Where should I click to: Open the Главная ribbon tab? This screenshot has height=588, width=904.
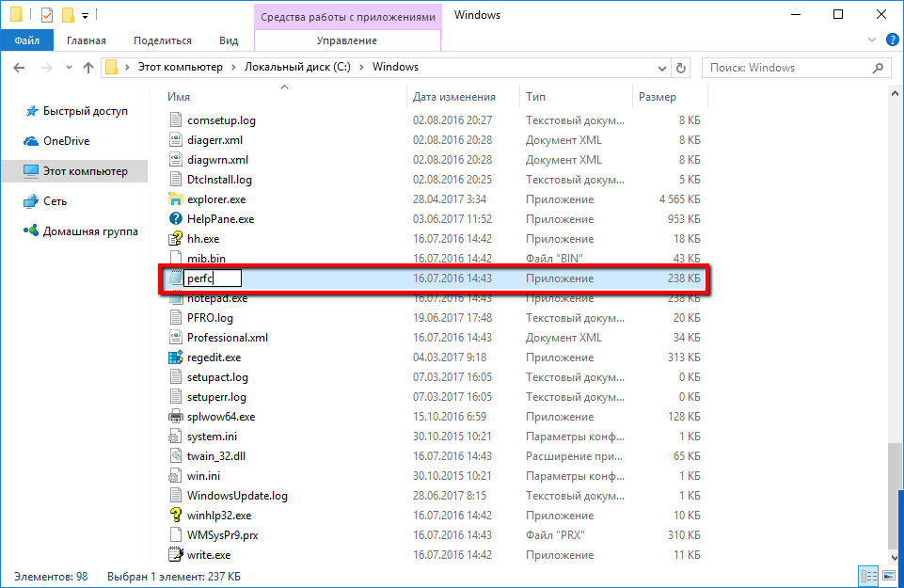[x=87, y=40]
